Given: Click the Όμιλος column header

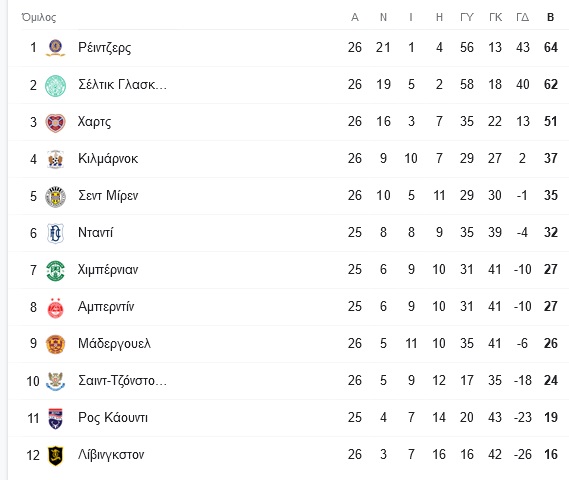Looking at the screenshot, I should click(x=39, y=17).
